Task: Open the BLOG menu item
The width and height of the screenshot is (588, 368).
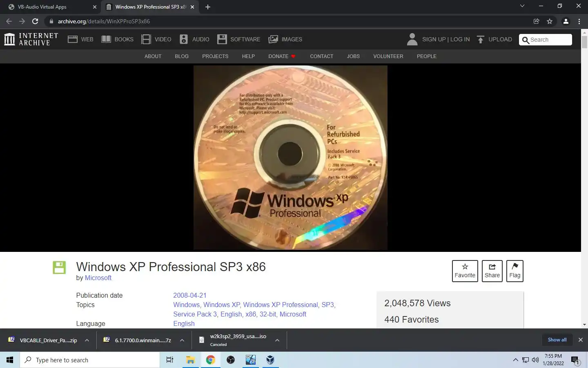Action: point(182,56)
